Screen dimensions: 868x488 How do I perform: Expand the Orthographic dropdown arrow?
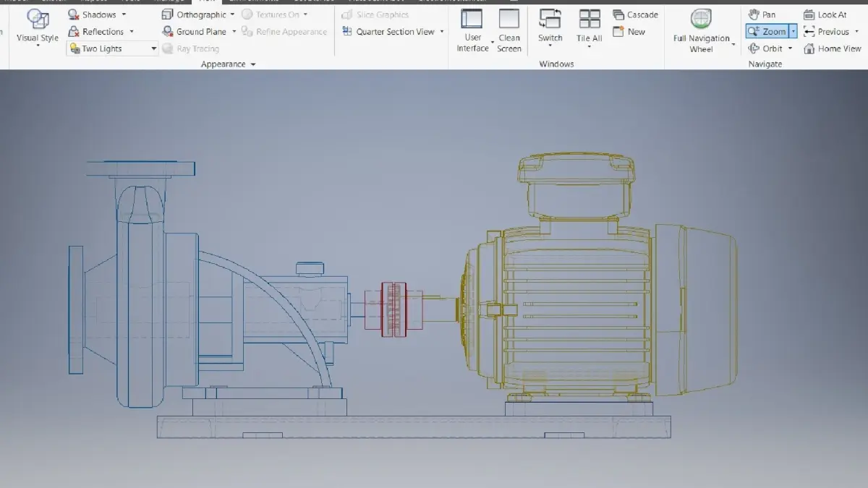[x=233, y=14]
